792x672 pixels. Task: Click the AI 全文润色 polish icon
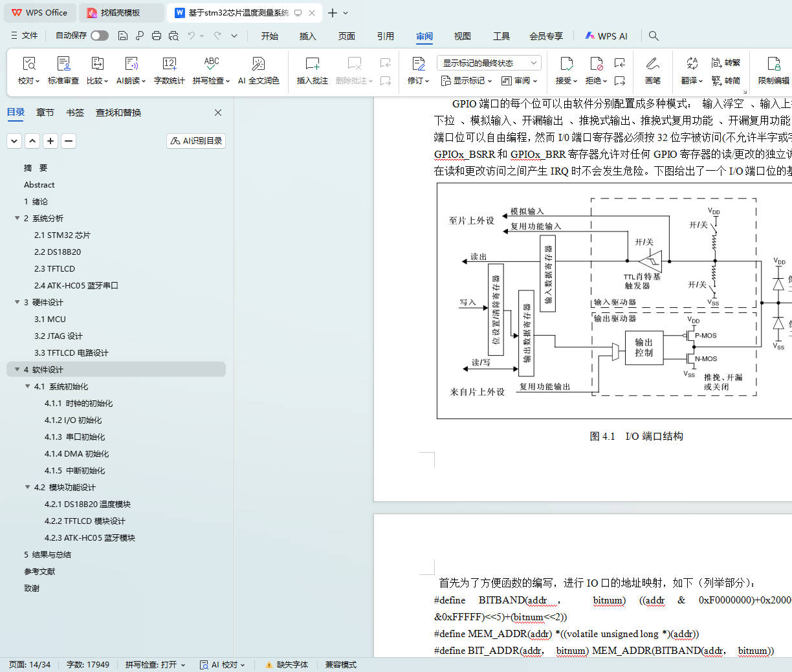pyautogui.click(x=258, y=63)
